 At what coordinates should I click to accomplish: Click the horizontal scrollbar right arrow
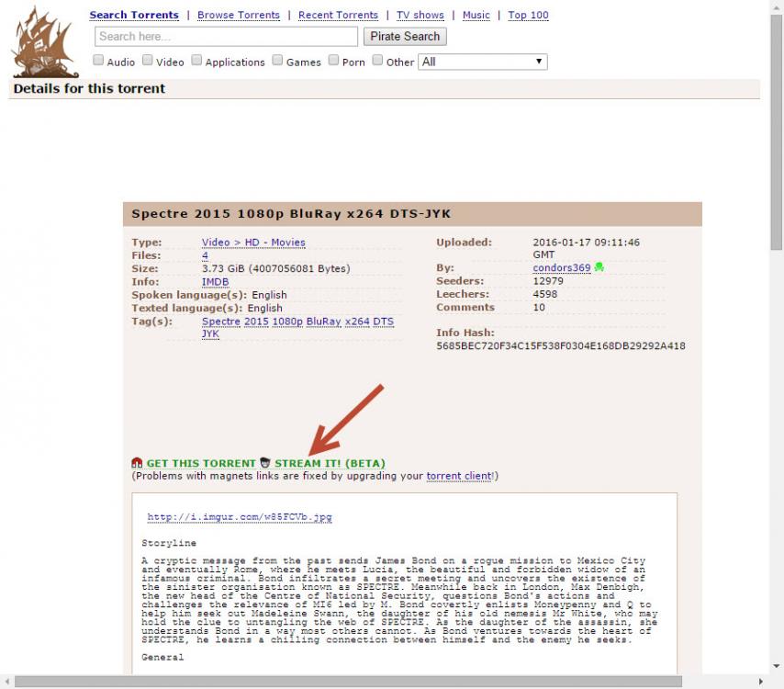tap(761, 682)
